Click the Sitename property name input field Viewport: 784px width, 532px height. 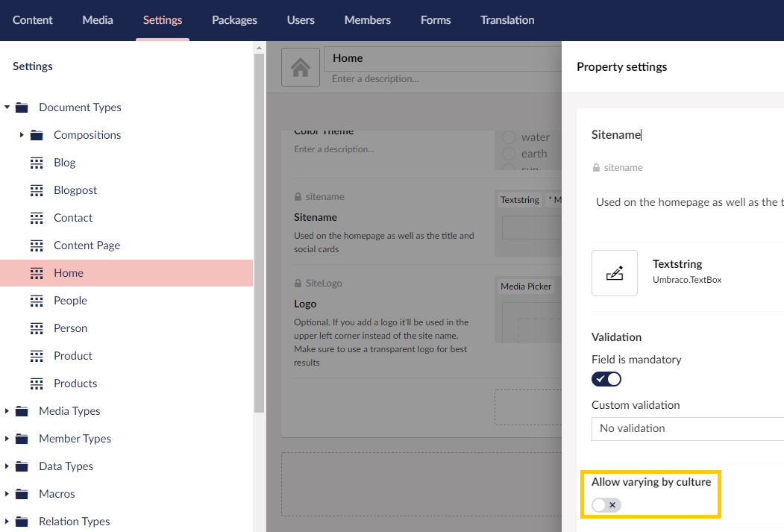click(656, 134)
